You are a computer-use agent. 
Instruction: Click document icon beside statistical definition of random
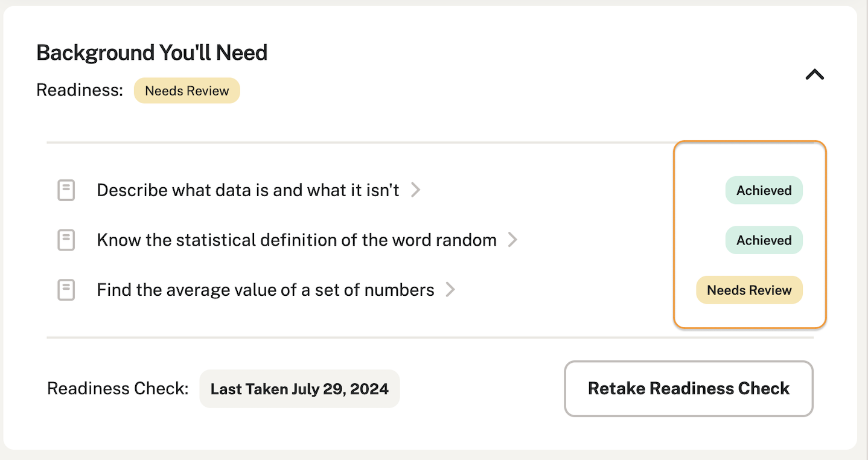(x=66, y=240)
